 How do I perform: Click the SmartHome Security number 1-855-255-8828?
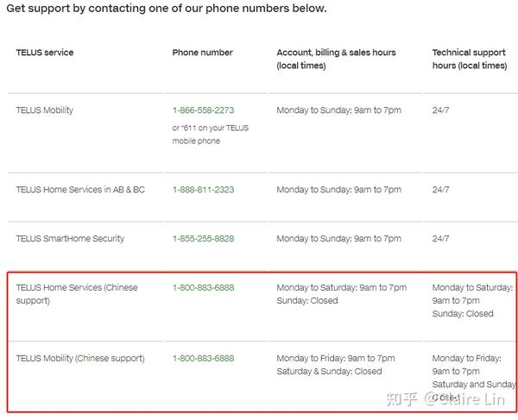coord(203,239)
